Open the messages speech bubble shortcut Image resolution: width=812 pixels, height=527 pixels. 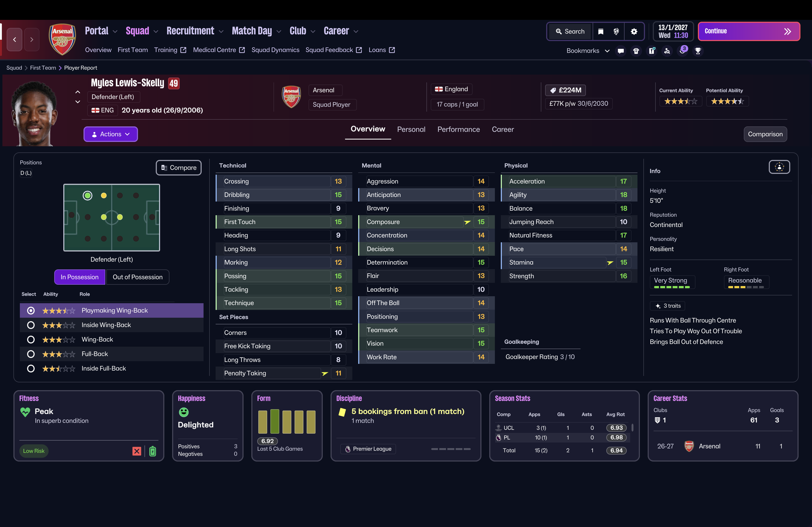pos(621,51)
